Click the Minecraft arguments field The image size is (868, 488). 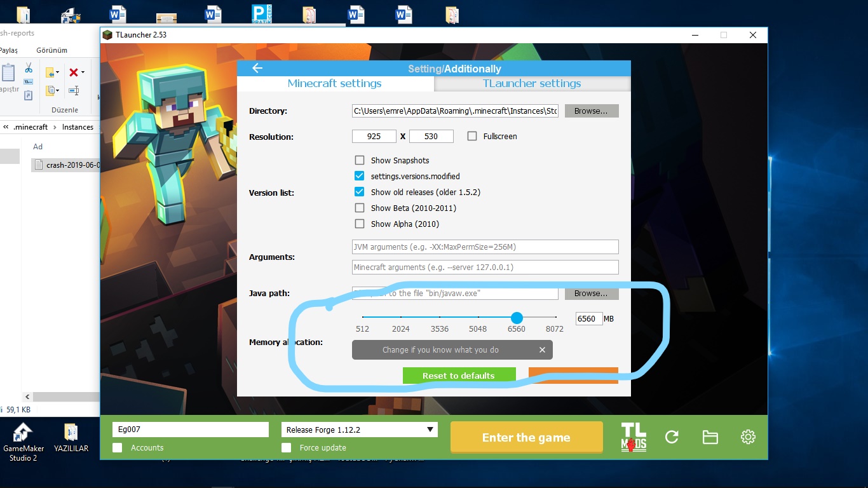coord(485,267)
